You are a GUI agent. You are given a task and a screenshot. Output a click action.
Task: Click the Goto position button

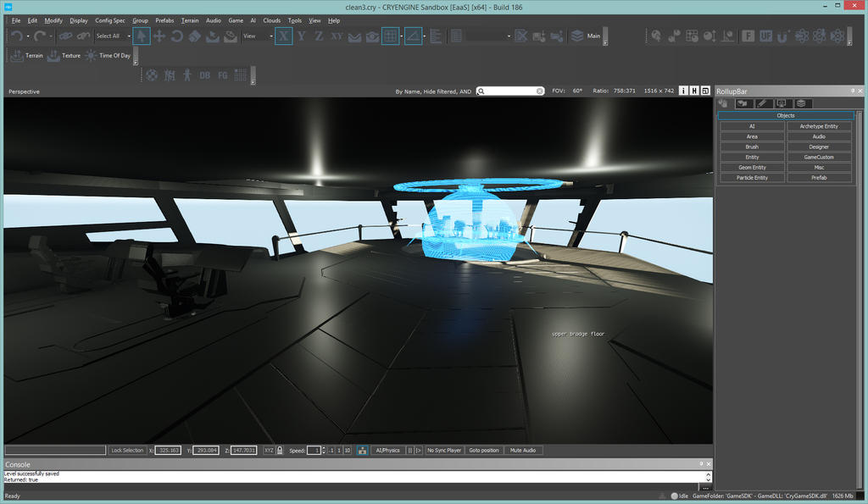point(484,451)
